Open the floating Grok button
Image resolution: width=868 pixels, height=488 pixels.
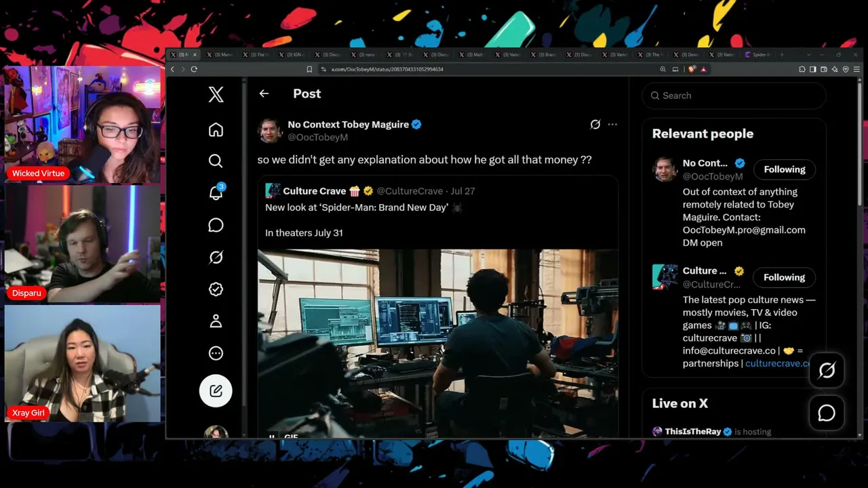coord(827,370)
